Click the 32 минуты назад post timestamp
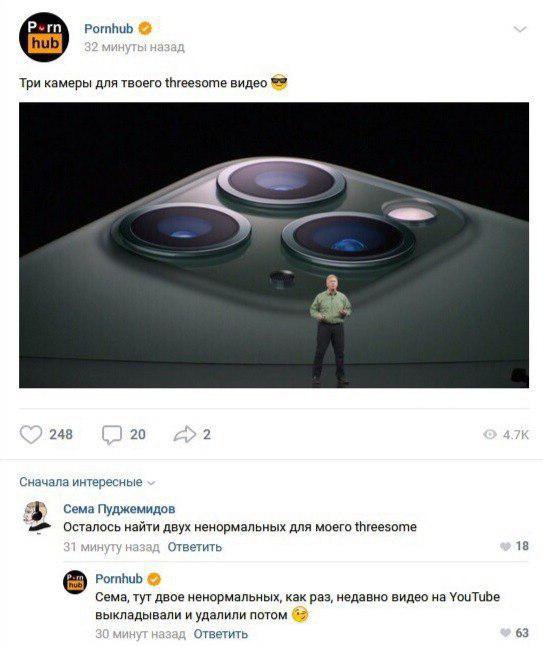Image resolution: width=543 pixels, height=646 pixels. tap(134, 47)
